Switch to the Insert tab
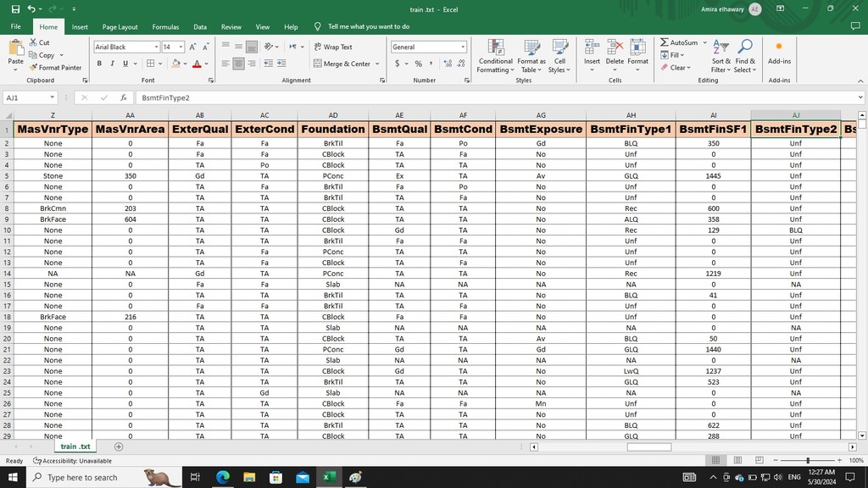The width and height of the screenshot is (868, 488). [80, 26]
